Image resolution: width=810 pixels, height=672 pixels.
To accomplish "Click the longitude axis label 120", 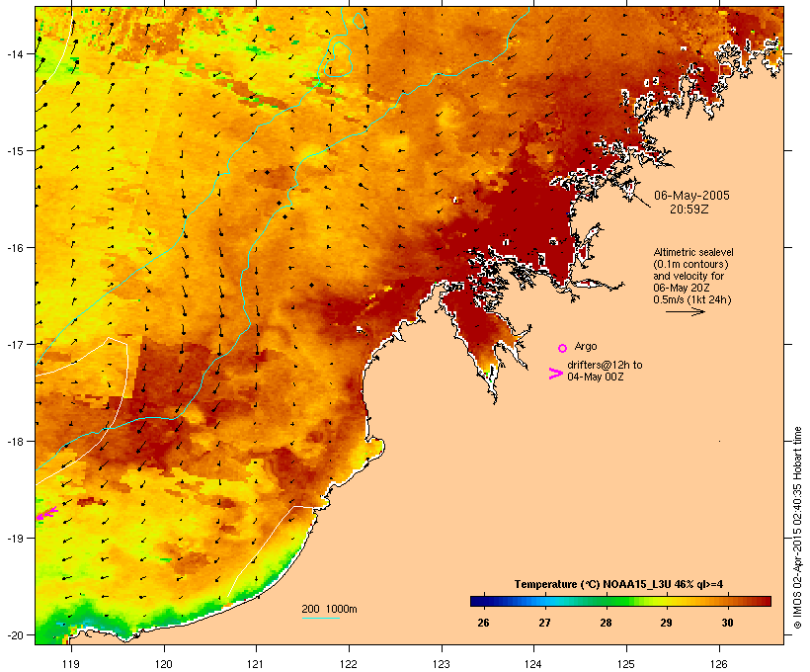I will click(x=164, y=664).
